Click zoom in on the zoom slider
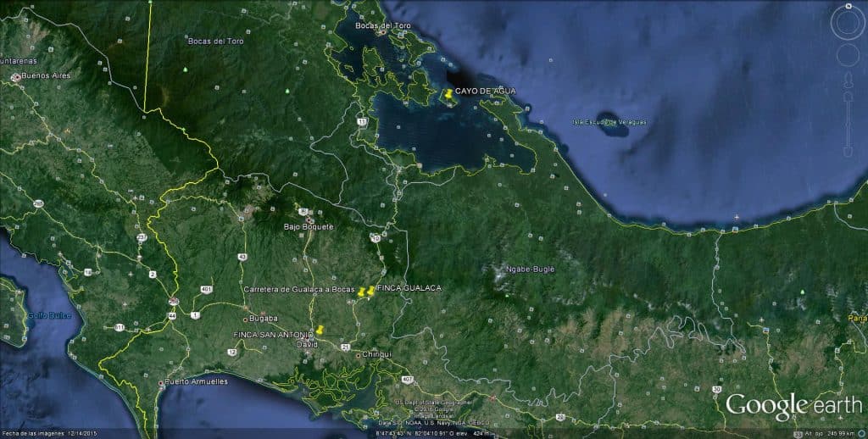The width and height of the screenshot is (868, 439). (848, 97)
